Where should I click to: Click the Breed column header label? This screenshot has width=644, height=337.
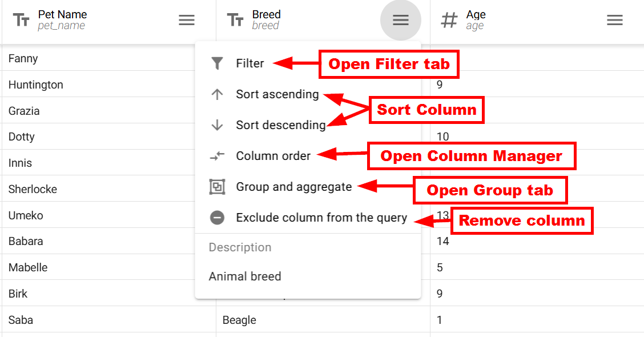click(266, 14)
